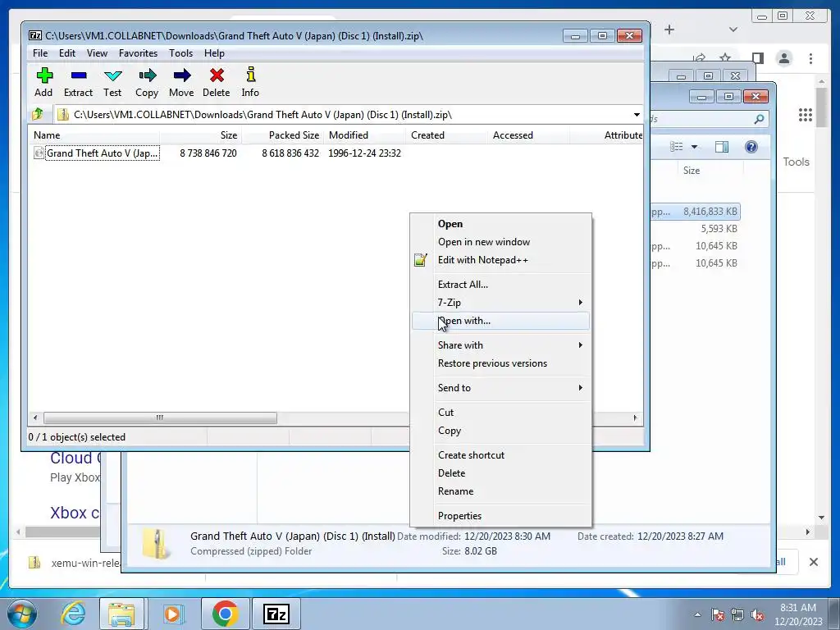Screen dimensions: 840x630
Task: Open the Windows Start menu
Action: [22, 614]
